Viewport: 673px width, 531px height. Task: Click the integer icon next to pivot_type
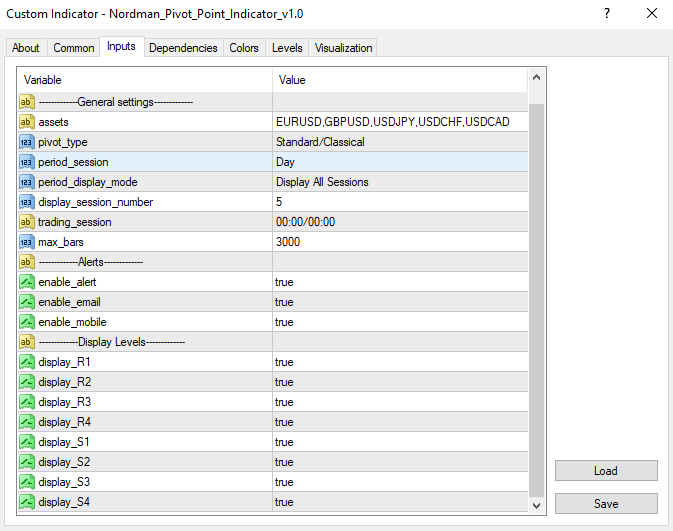tap(27, 142)
